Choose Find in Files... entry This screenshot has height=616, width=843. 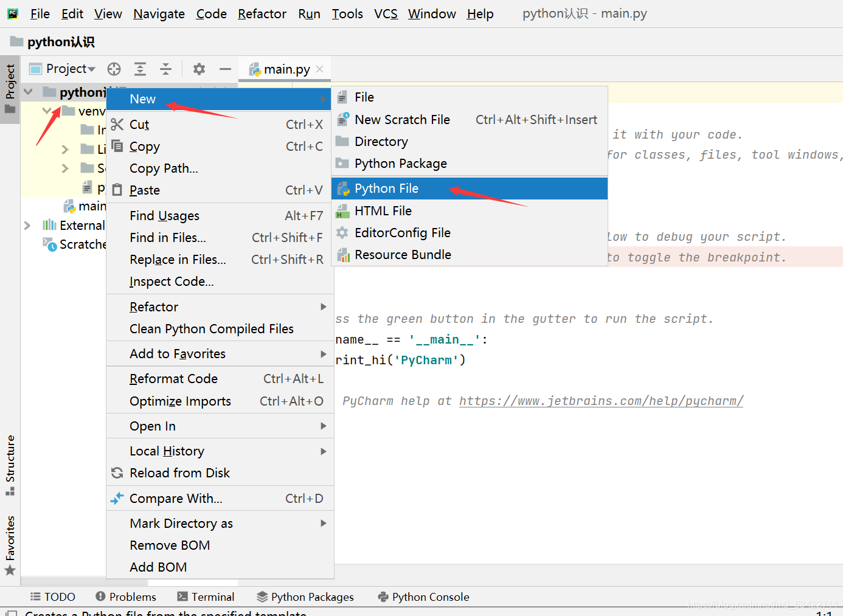coord(220,237)
